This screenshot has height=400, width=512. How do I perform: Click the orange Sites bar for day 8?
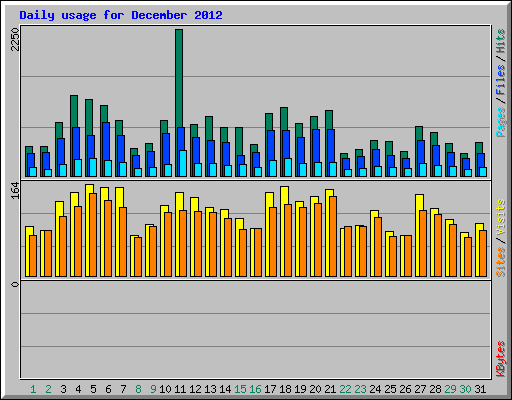pos(138,257)
